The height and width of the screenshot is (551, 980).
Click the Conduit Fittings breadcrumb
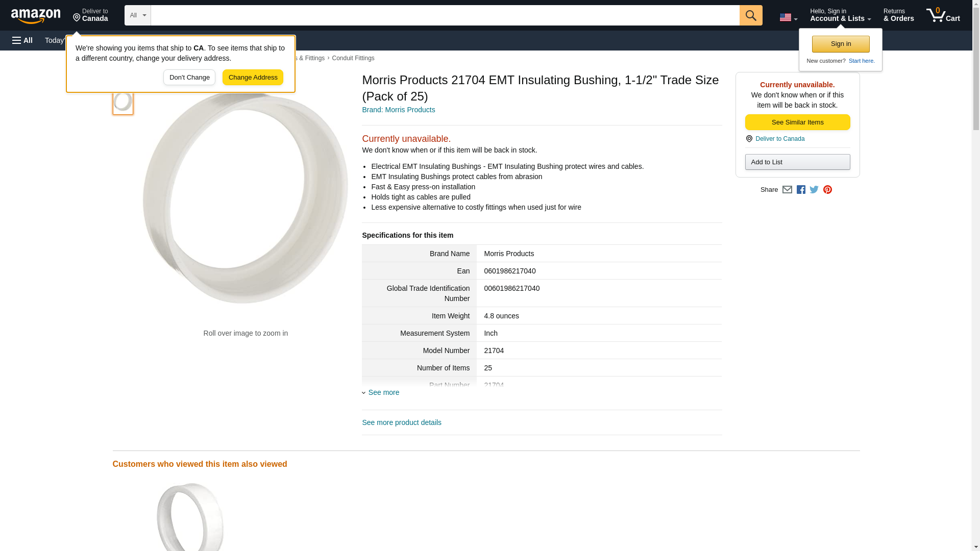tap(353, 58)
